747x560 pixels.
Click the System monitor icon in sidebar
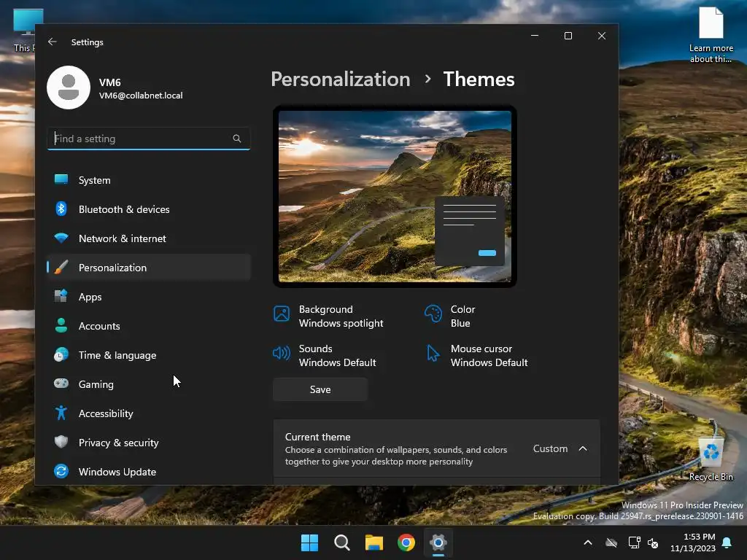(61, 179)
